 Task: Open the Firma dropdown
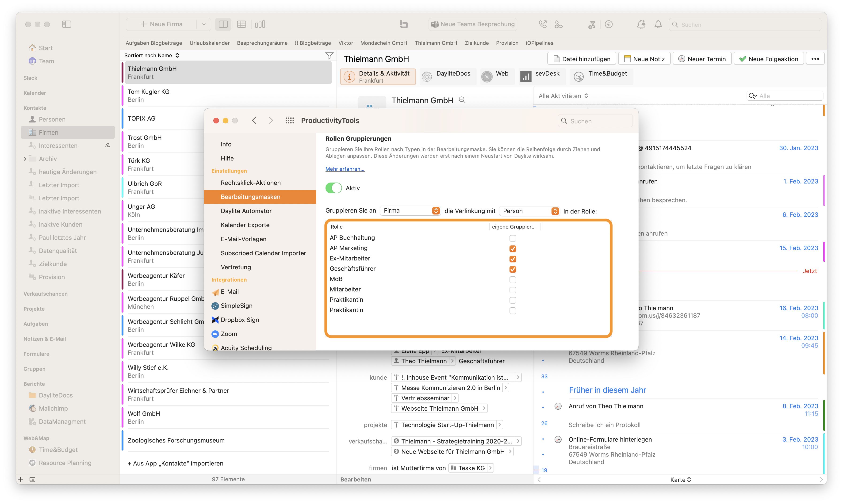[410, 210]
